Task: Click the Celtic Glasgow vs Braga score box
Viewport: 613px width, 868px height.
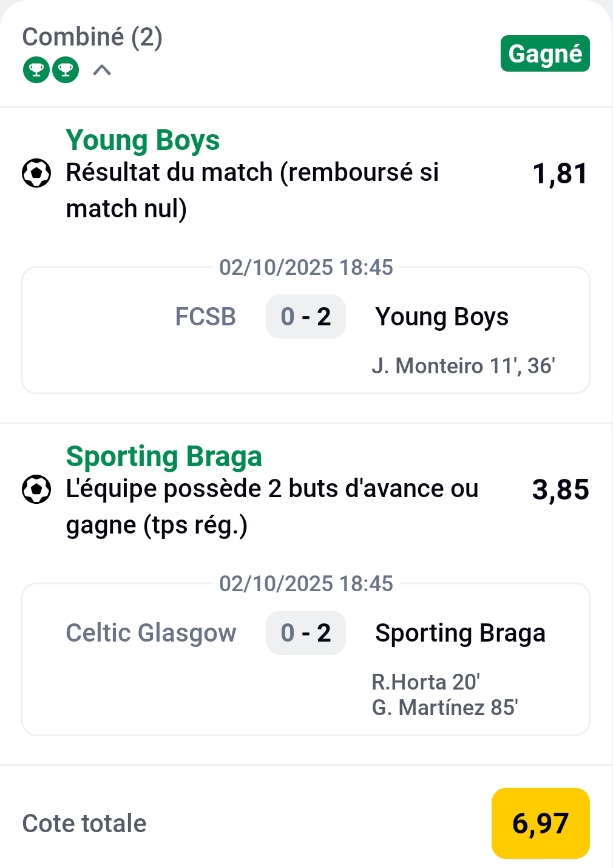Action: click(306, 633)
